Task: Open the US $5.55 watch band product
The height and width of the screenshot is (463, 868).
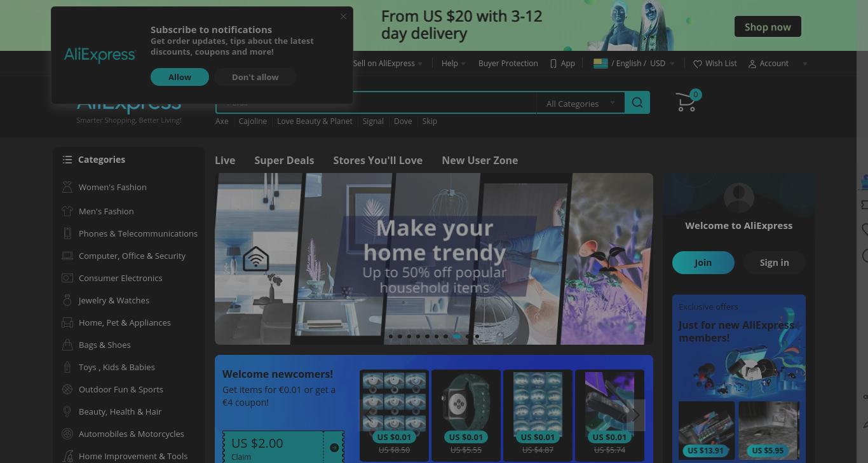Action: click(x=466, y=414)
